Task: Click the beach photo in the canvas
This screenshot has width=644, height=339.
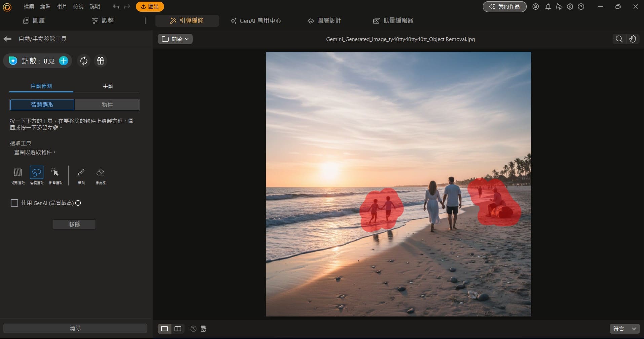Action: click(398, 184)
